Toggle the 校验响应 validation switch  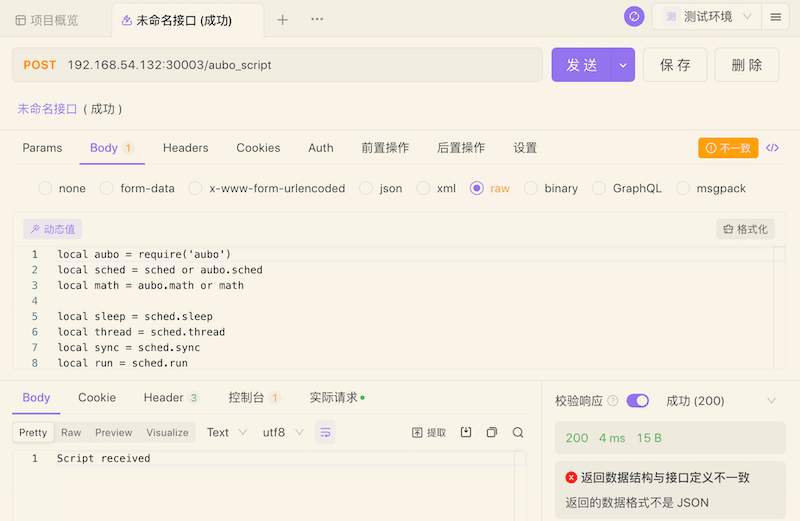tap(638, 401)
